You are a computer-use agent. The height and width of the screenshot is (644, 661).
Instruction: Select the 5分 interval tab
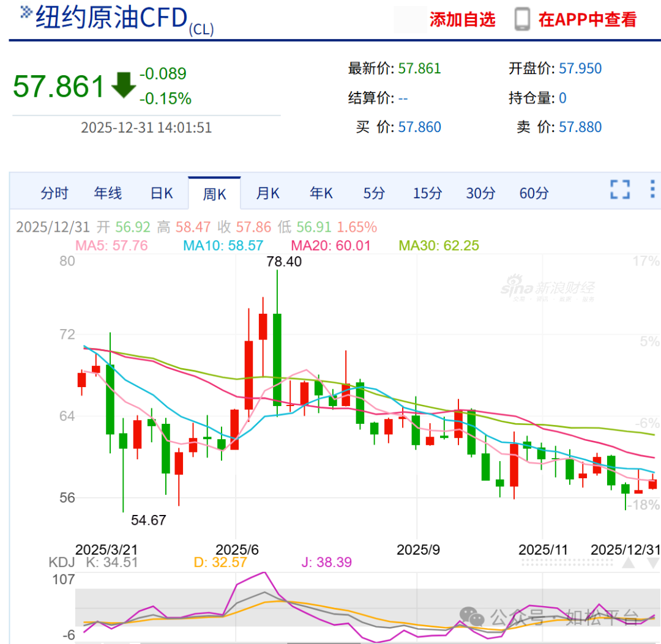pos(374,193)
